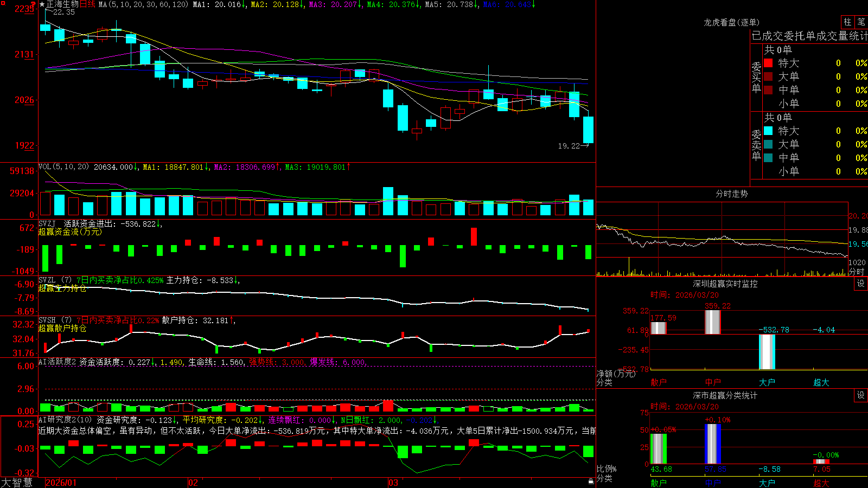Click the 时间: 2026/03/20 text under 深市超赢分类统计
The height and width of the screenshot is (488, 868).
tap(685, 407)
